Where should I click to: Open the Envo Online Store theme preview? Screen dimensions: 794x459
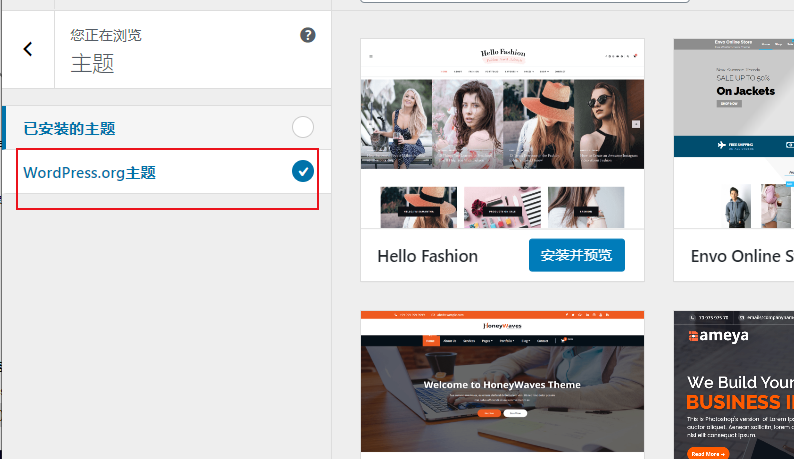click(734, 134)
